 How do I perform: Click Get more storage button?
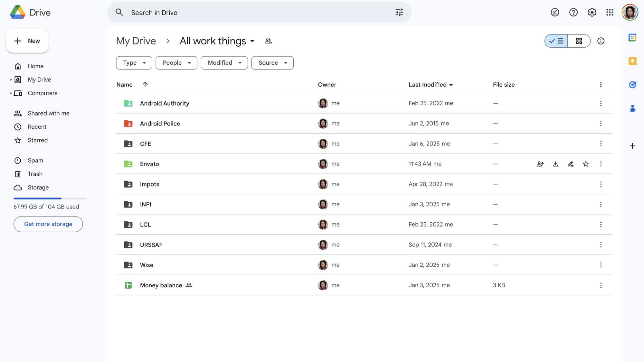48,224
